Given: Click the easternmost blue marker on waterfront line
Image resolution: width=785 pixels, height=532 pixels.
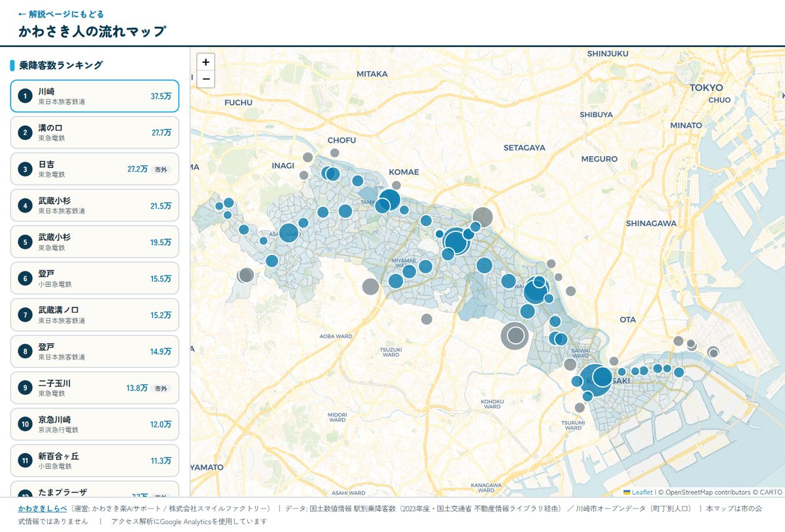Looking at the screenshot, I should point(679,373).
